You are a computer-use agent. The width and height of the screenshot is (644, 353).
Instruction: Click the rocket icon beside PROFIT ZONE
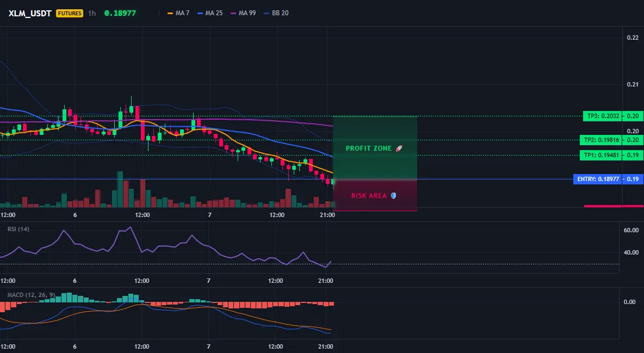(x=399, y=148)
